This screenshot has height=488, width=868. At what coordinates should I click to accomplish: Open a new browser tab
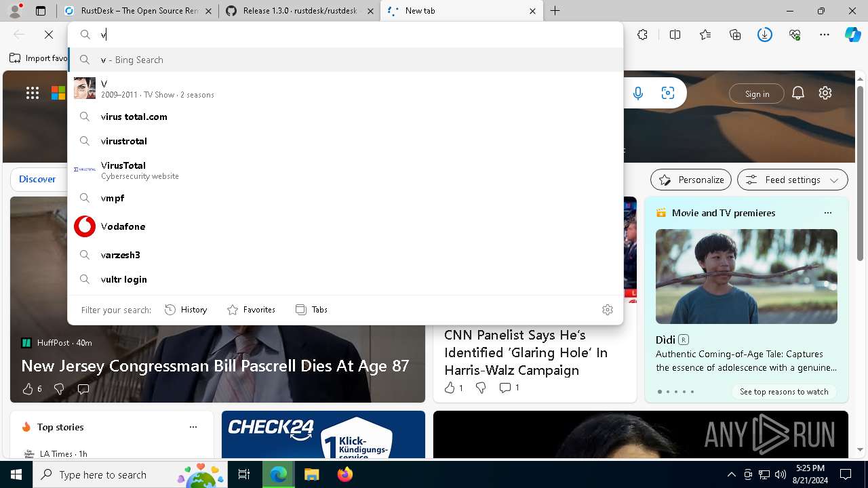555,11
